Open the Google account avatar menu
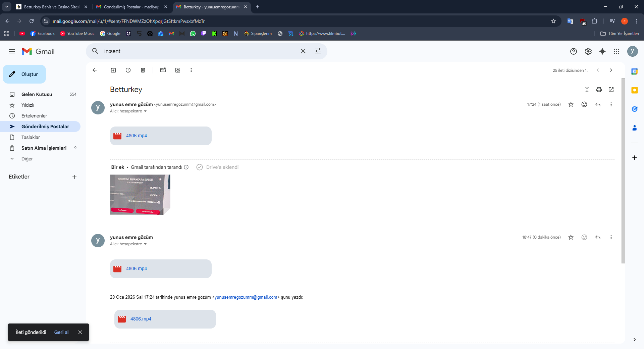 [x=633, y=51]
